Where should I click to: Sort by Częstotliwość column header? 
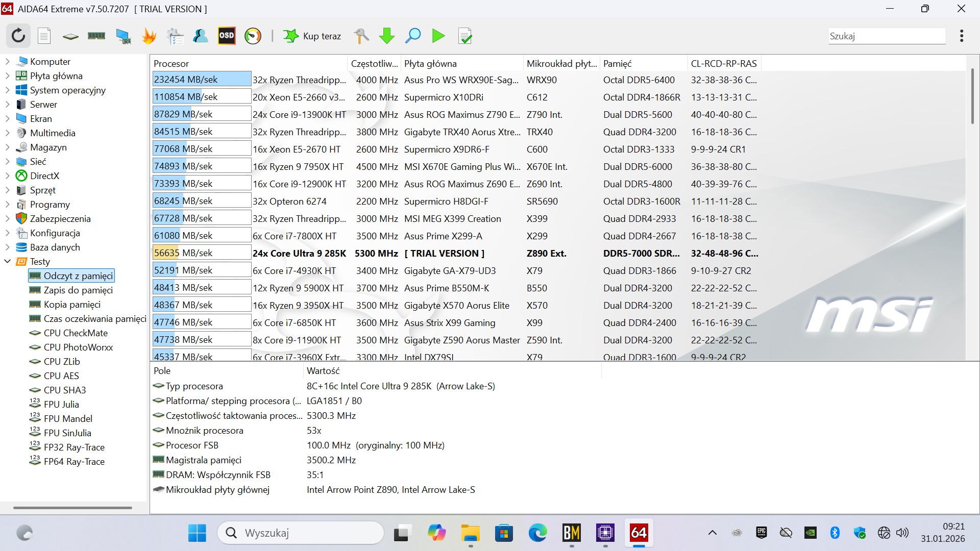374,63
